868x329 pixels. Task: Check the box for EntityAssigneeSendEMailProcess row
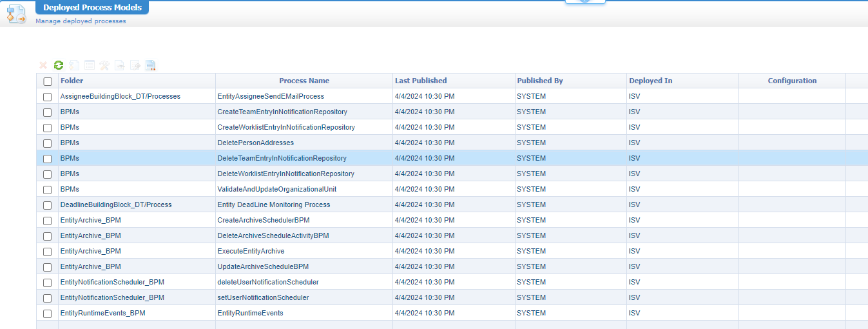[x=48, y=97]
